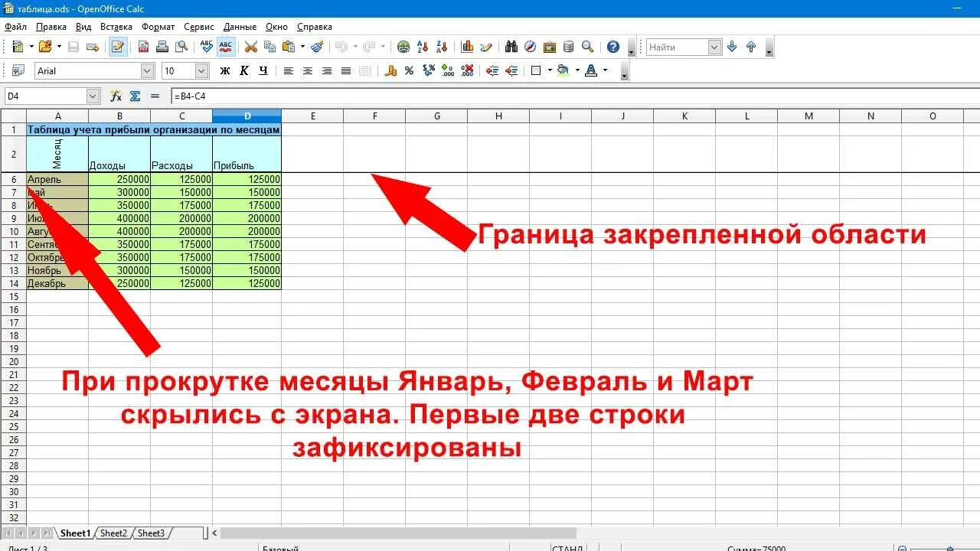Open Font Color dropdown arrow
Viewport: 980px width, 551px height.
pos(605,70)
